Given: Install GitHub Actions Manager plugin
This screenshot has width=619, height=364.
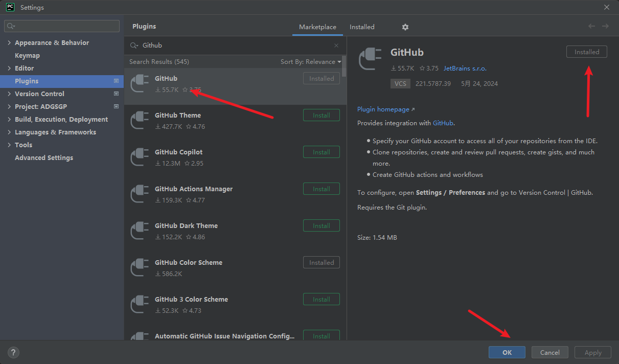Looking at the screenshot, I should (x=322, y=189).
